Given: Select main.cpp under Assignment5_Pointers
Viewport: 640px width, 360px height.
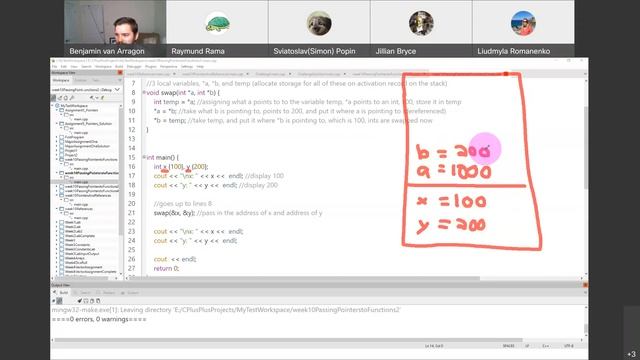Looking at the screenshot, I should pyautogui.click(x=81, y=119).
